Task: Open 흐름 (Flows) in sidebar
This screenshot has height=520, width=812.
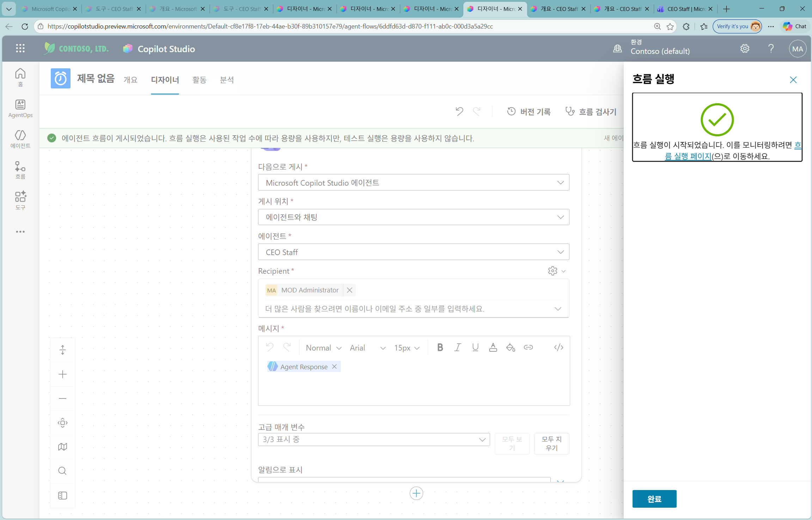Action: [x=20, y=170]
